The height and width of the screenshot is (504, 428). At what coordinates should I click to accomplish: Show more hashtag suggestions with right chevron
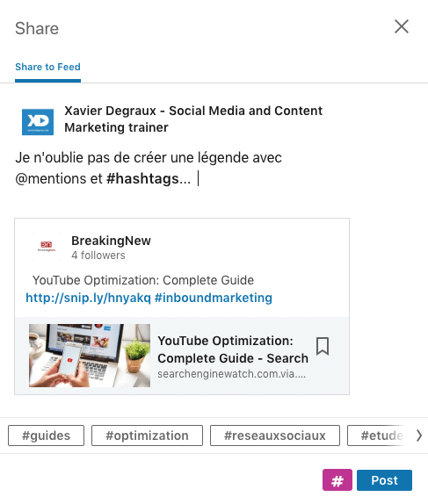(x=418, y=436)
